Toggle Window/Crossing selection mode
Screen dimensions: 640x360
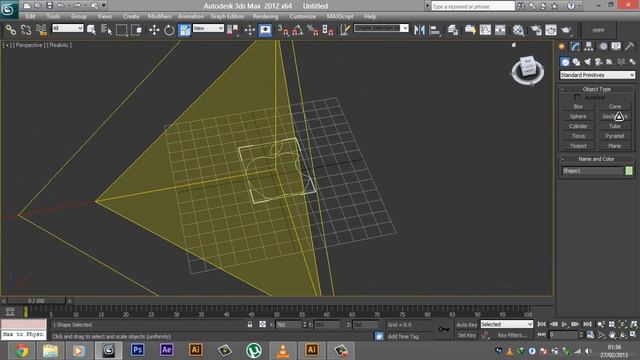click(136, 30)
